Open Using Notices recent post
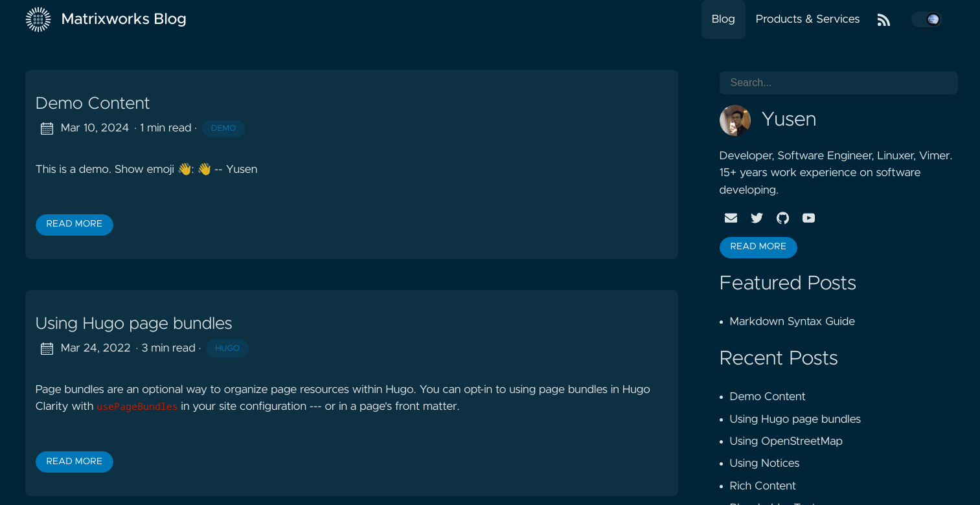Image resolution: width=980 pixels, height=505 pixels. 764,464
